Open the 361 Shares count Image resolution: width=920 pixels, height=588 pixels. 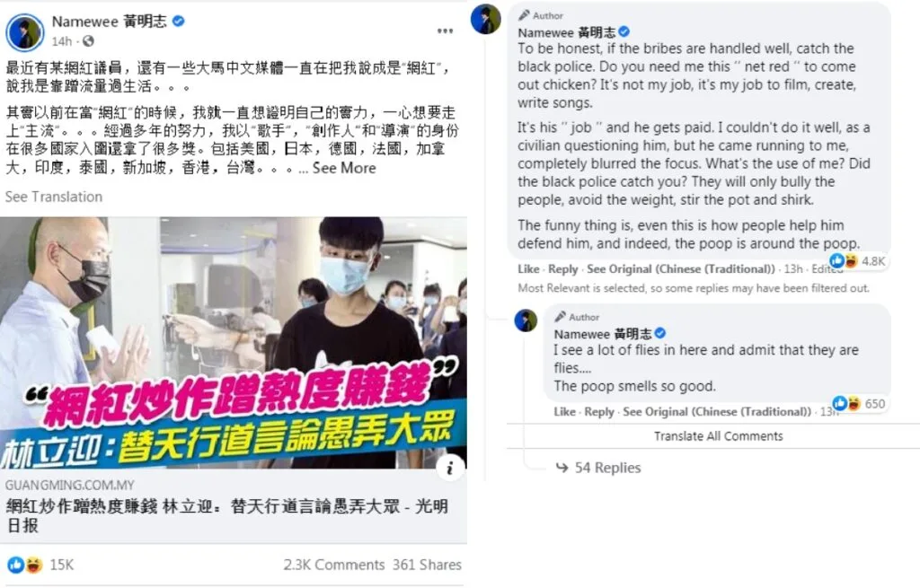coord(427,565)
